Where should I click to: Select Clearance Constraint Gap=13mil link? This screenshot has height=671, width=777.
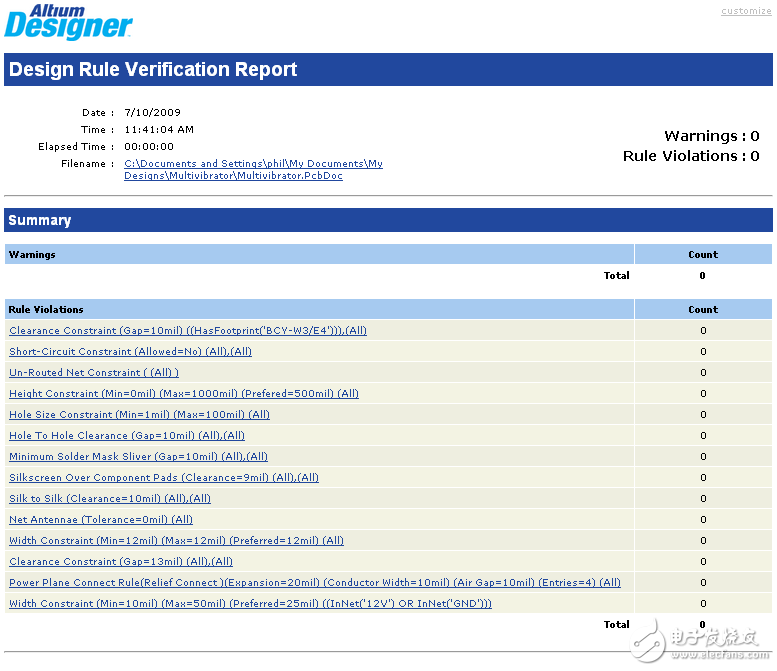[x=120, y=561]
